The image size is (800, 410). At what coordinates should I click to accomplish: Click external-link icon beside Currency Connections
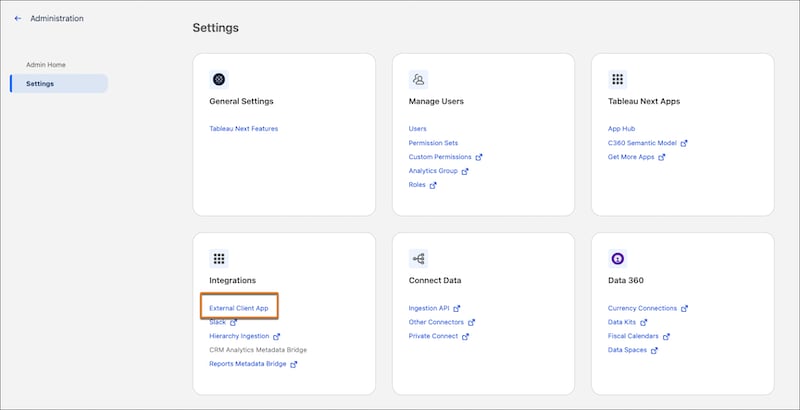click(x=685, y=309)
